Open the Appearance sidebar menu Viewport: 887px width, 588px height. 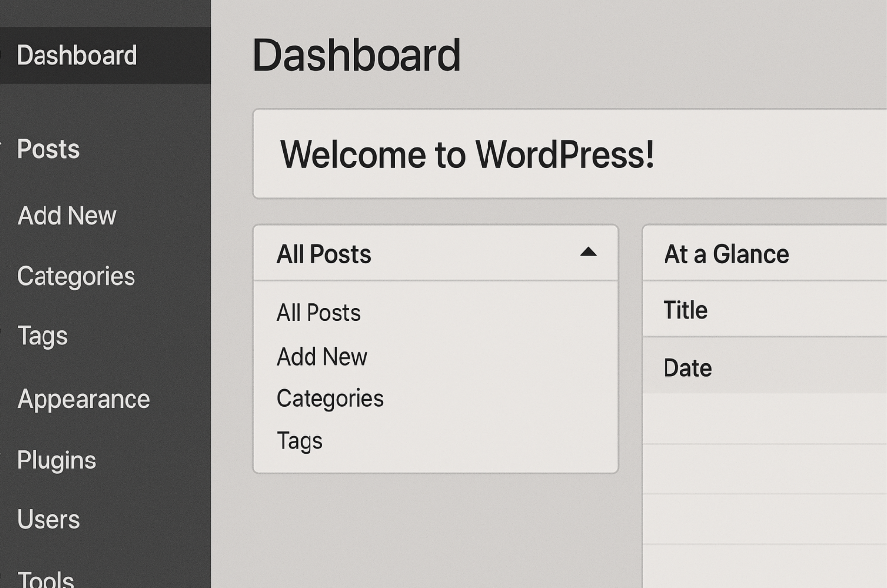click(84, 399)
